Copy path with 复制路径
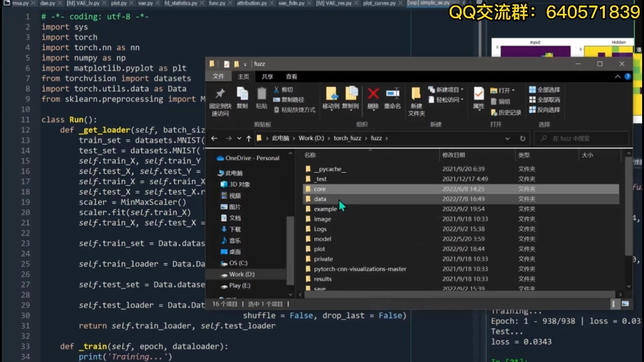This screenshot has width=644, height=362. point(289,100)
